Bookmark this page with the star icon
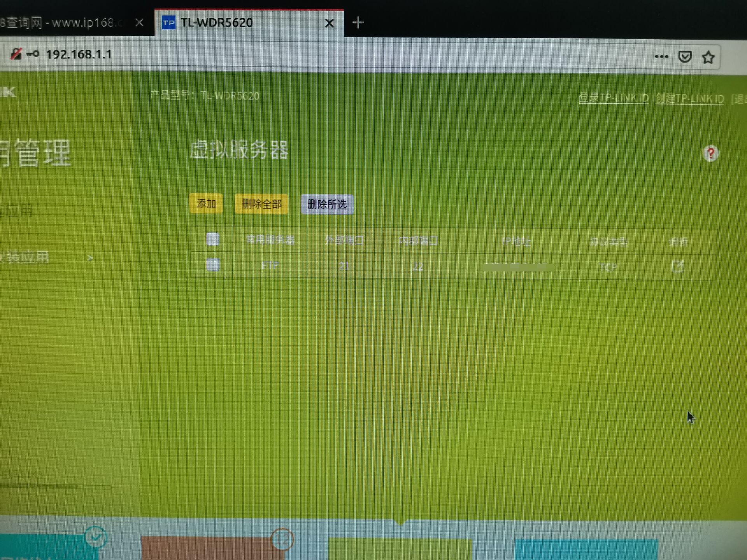Screen dimensions: 747x560 pos(708,58)
